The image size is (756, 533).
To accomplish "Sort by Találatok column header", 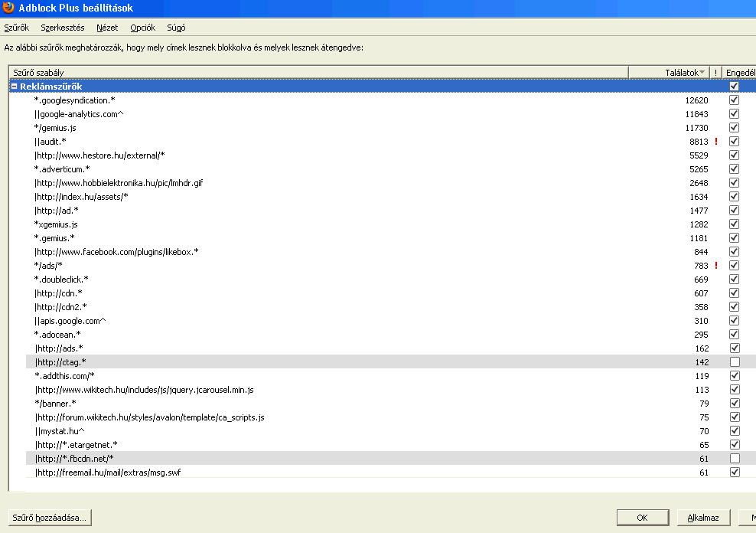I will pyautogui.click(x=669, y=72).
